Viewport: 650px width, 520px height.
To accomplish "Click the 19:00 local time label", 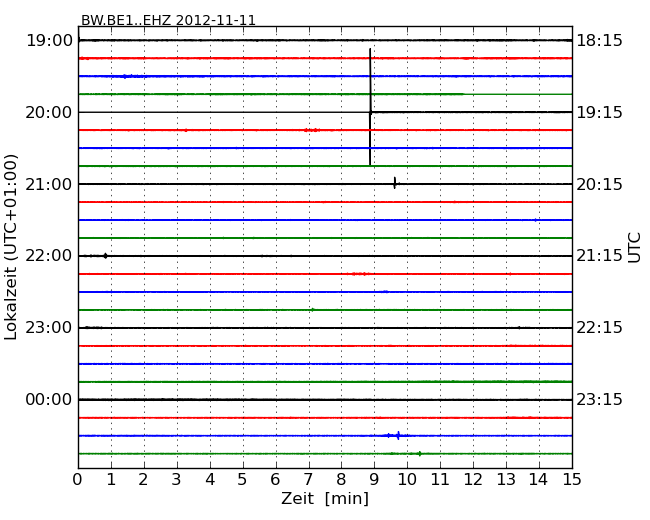I will tap(49, 41).
